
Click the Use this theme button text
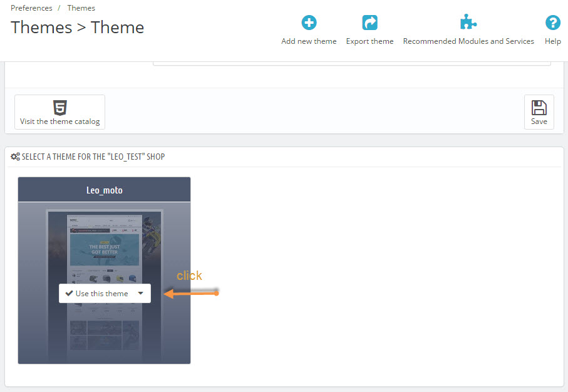[102, 294]
